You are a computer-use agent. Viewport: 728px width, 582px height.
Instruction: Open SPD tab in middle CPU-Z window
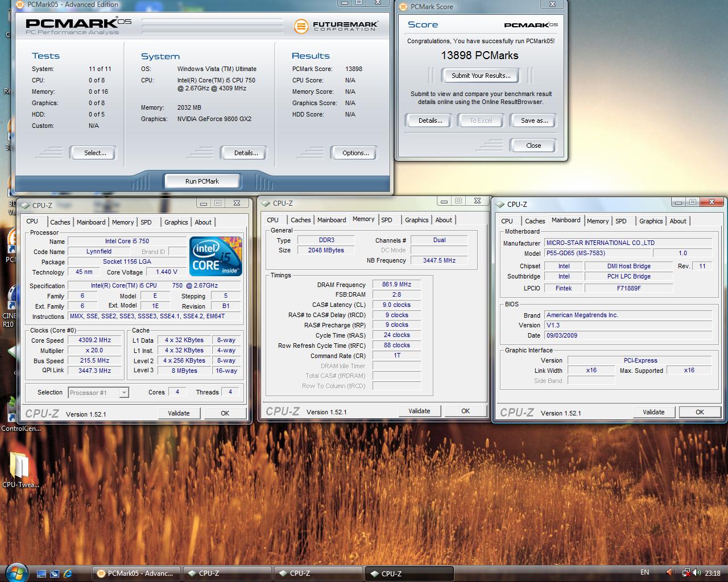point(387,220)
